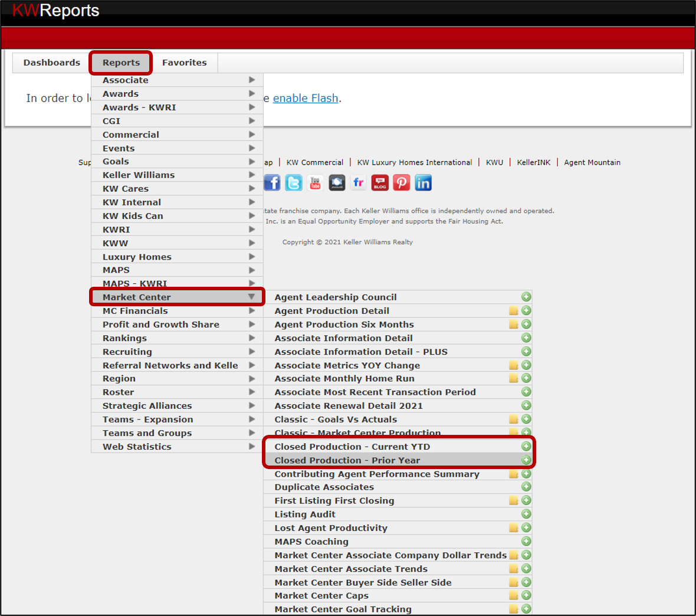Open the Friendfeed 'fr' social icon

tap(358, 183)
